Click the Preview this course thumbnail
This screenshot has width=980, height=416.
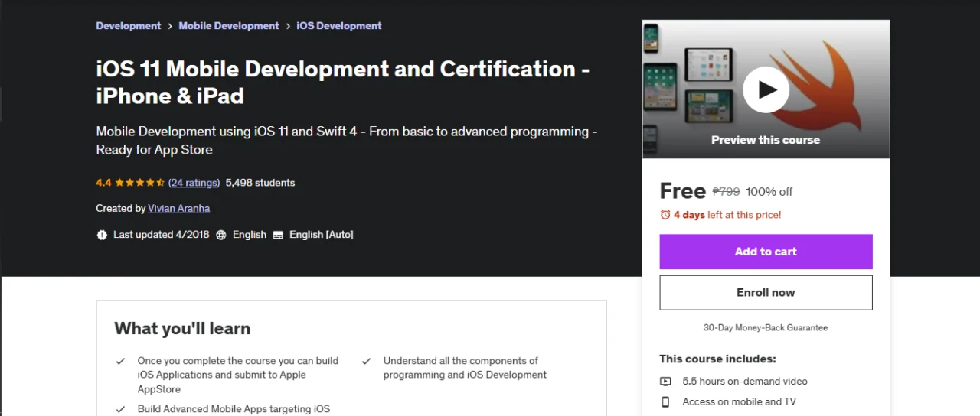tap(766, 89)
